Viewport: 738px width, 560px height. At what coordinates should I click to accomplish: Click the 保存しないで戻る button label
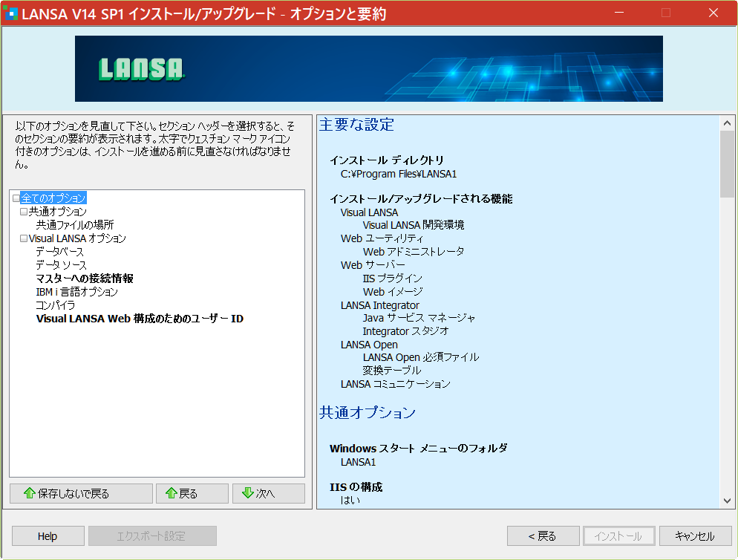point(74,494)
